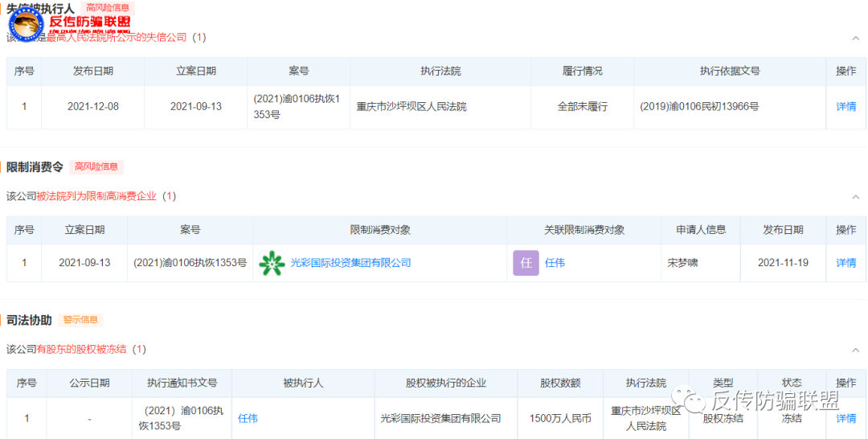Image resolution: width=868 pixels, height=439 pixels.
Task: Select the 执行通知书文号 column header
Action: click(182, 383)
